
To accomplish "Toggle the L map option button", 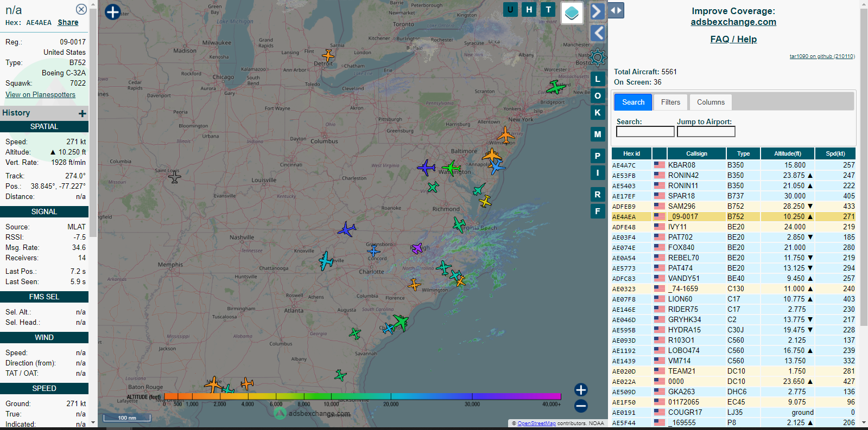I will point(598,79).
